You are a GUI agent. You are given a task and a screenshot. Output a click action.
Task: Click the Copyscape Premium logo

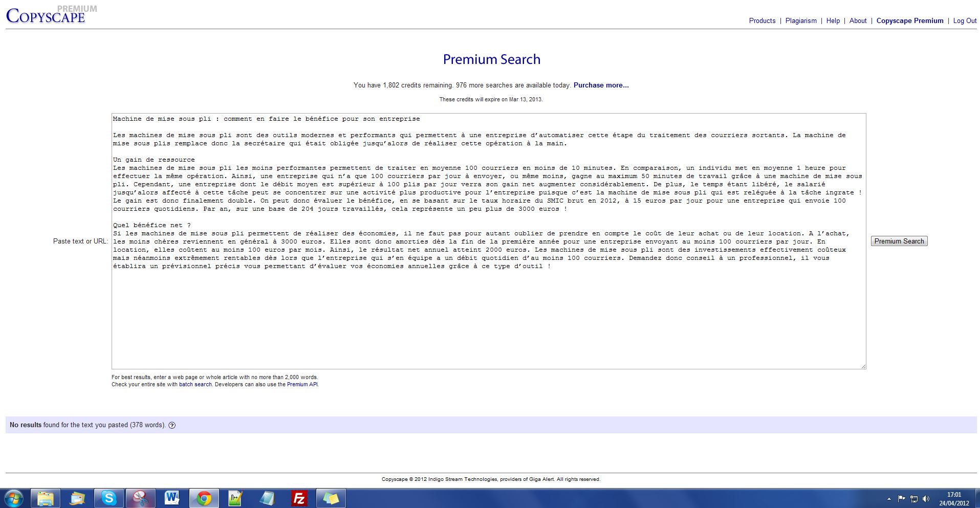pyautogui.click(x=46, y=15)
